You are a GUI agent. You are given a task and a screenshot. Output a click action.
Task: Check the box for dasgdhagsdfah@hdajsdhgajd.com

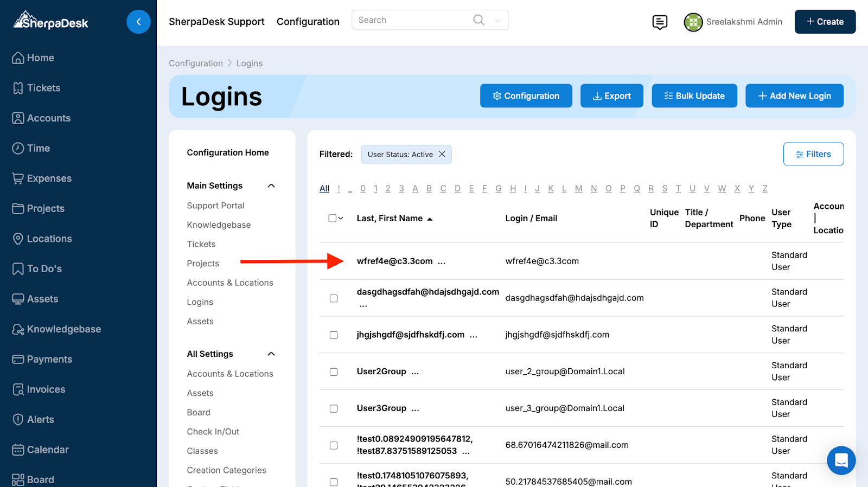(x=334, y=298)
